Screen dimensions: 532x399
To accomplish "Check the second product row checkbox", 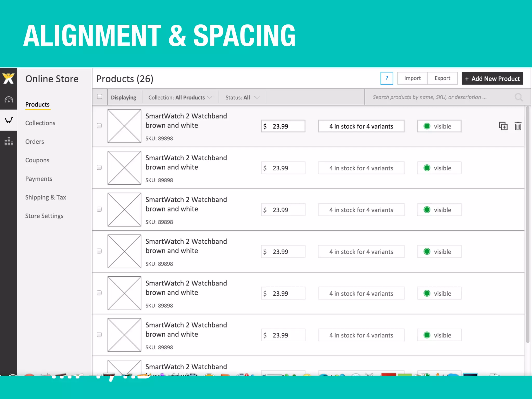I will pyautogui.click(x=99, y=168).
